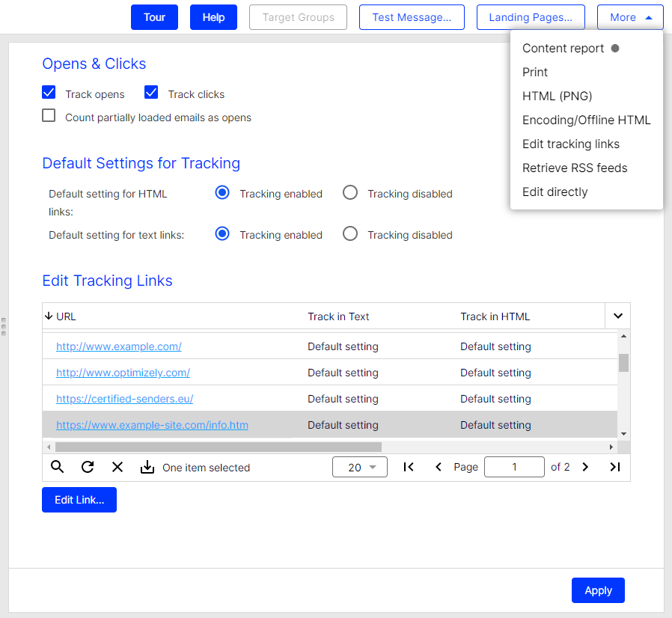Click the Track in HTML column header

coord(495,316)
